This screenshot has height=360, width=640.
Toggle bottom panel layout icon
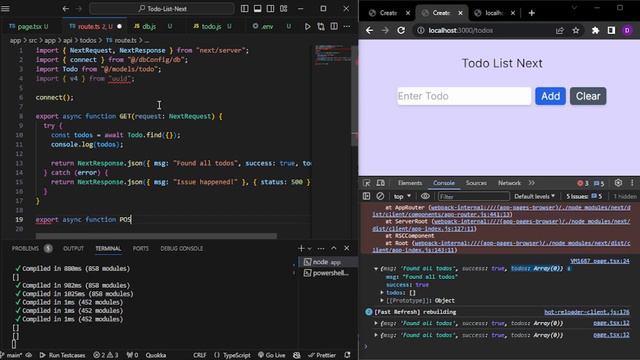(258, 9)
